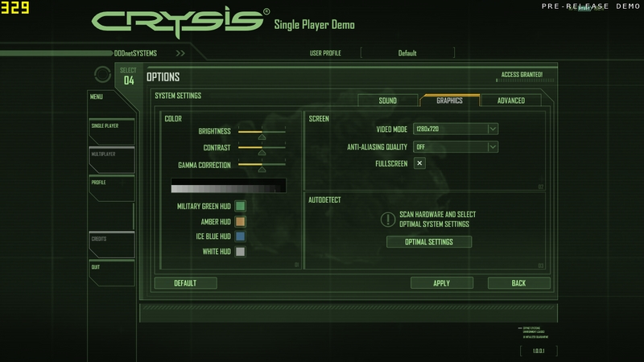
Task: Click the Video Mode dropdown arrow
Action: pos(493,129)
